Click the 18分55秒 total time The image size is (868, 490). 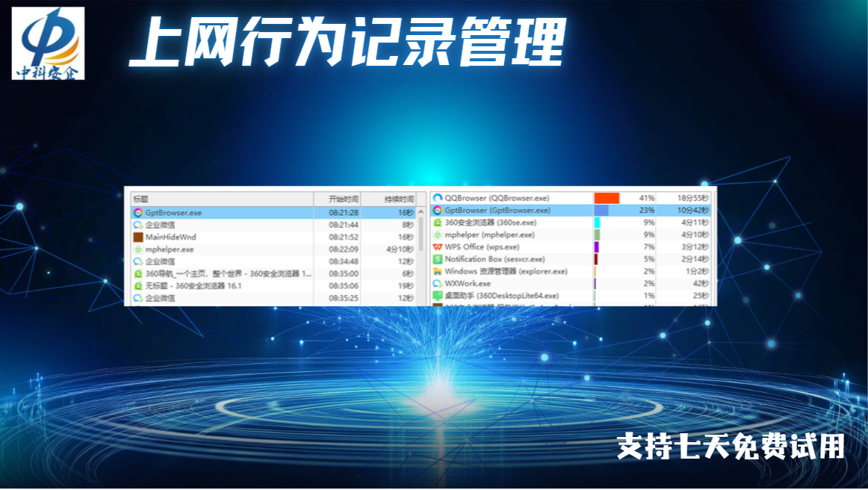click(693, 198)
